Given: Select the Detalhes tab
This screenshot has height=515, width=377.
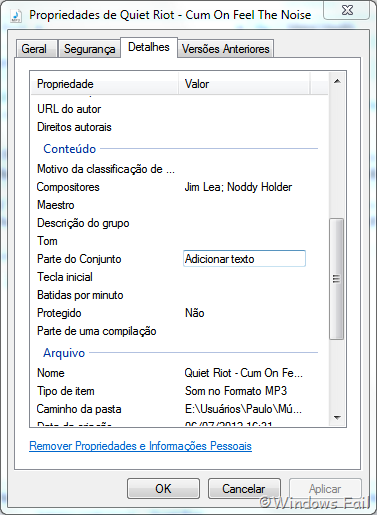Looking at the screenshot, I should pos(149,47).
